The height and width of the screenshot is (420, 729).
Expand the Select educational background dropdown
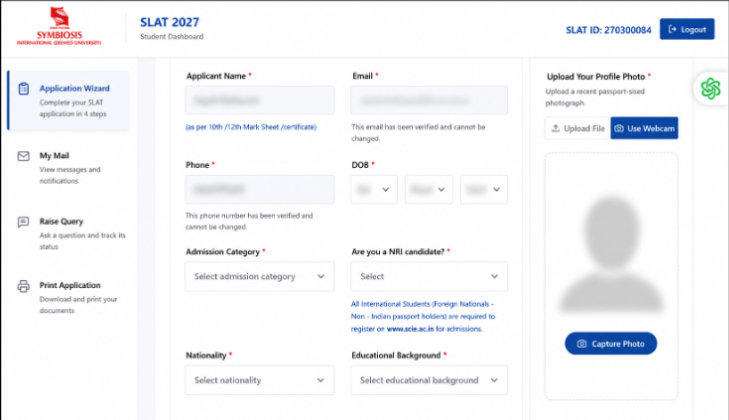[429, 380]
